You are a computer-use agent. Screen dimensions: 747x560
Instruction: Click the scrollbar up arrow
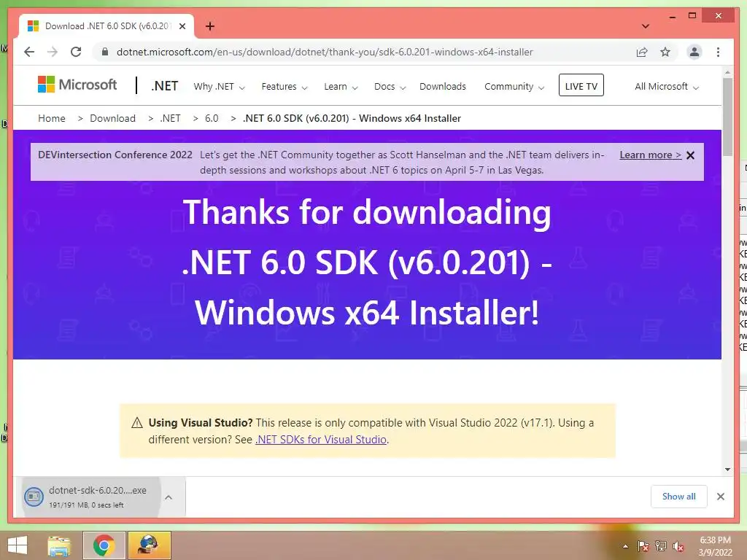(727, 72)
